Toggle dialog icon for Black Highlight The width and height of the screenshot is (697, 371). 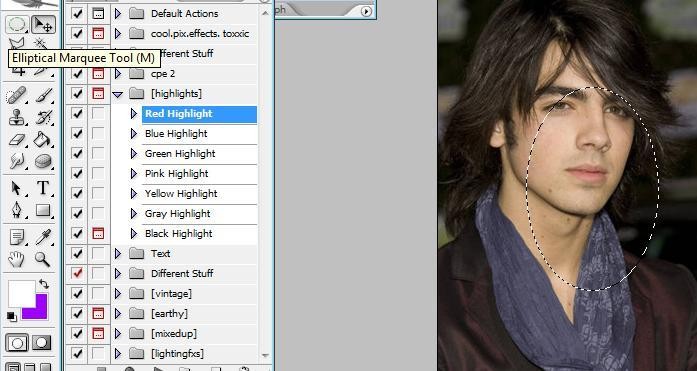point(98,234)
